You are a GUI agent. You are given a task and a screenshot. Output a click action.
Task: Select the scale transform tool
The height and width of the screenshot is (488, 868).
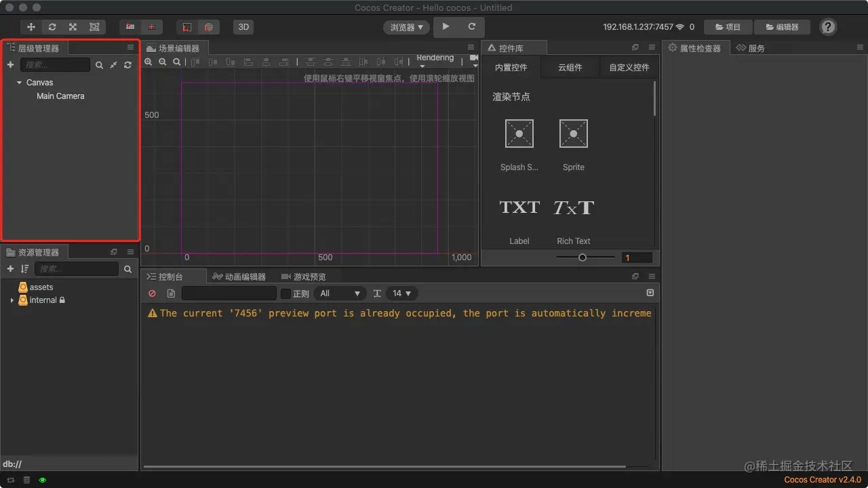click(73, 27)
